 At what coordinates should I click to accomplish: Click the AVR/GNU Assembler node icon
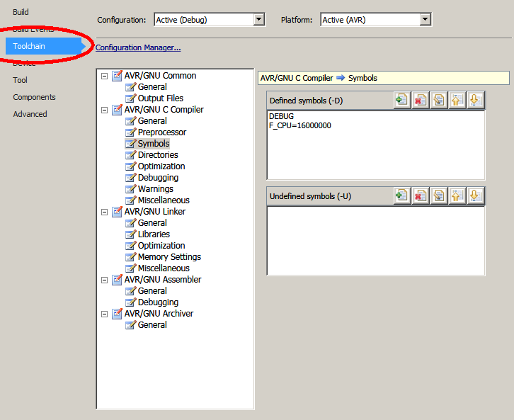click(117, 280)
